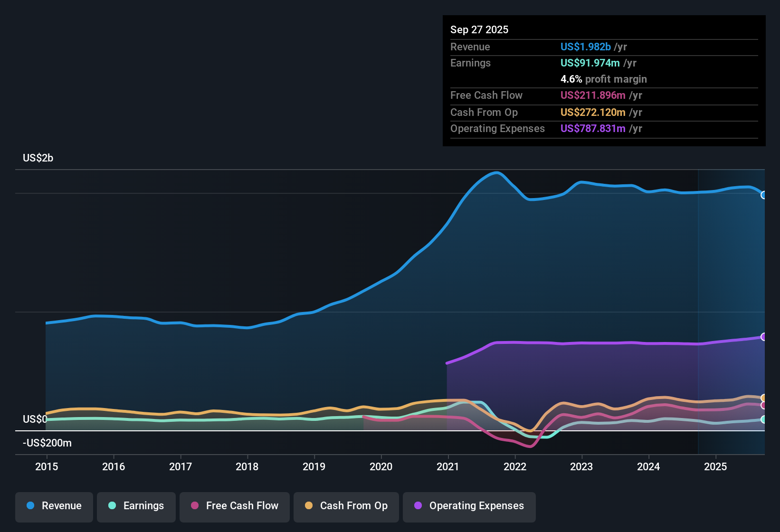This screenshot has height=532, width=780.
Task: Toggle the Earnings series off
Action: coord(136,506)
